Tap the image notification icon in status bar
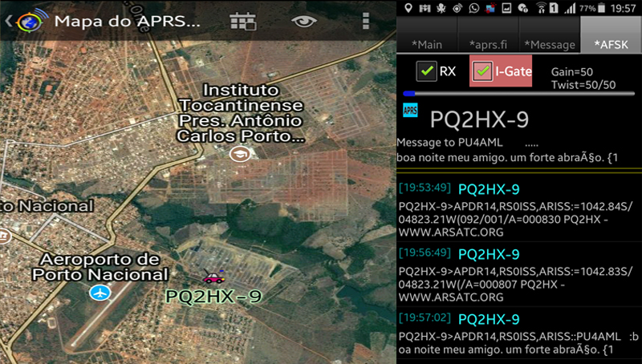Viewport: 642px width, 364px height. pyautogui.click(x=506, y=8)
